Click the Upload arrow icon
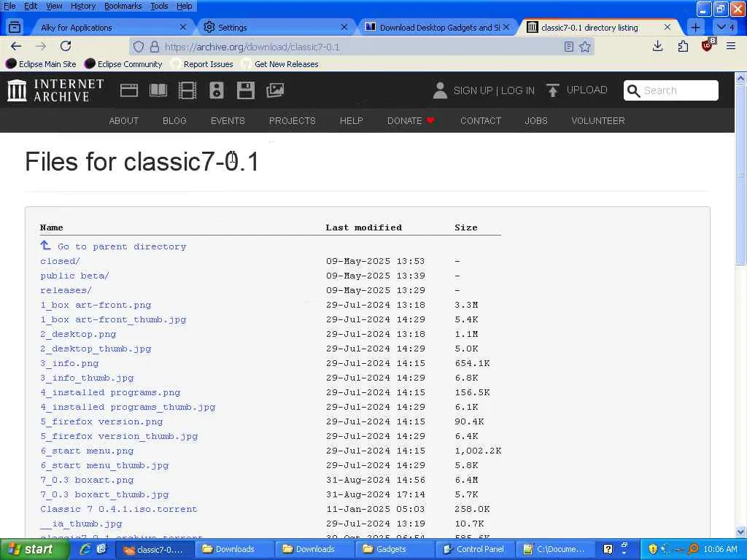The image size is (747, 560). [553, 90]
